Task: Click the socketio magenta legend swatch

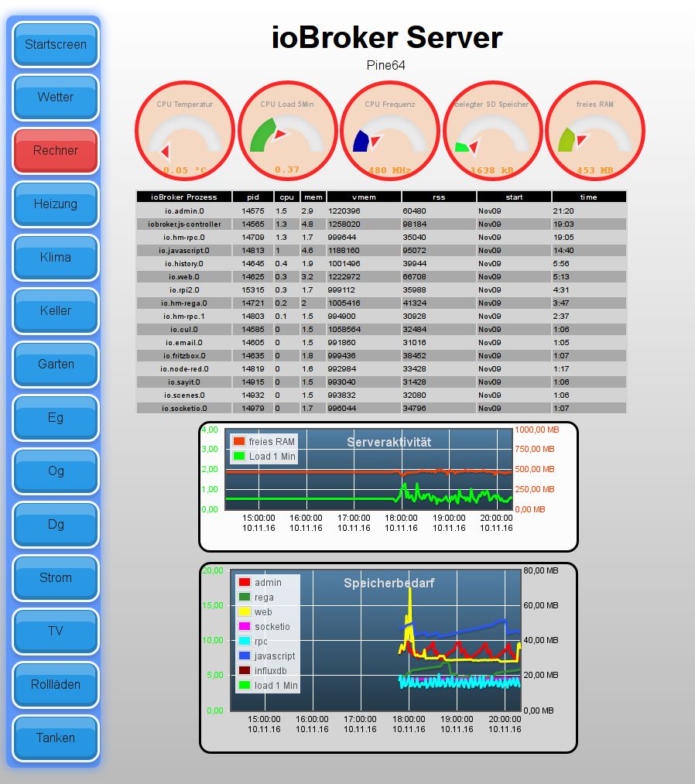Action: pyautogui.click(x=245, y=626)
